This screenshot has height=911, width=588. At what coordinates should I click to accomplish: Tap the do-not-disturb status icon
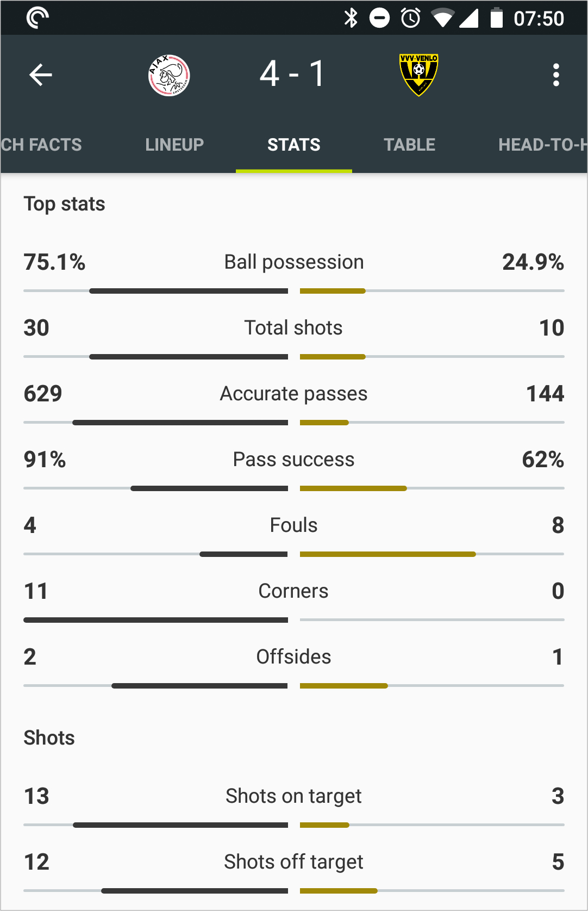click(380, 18)
